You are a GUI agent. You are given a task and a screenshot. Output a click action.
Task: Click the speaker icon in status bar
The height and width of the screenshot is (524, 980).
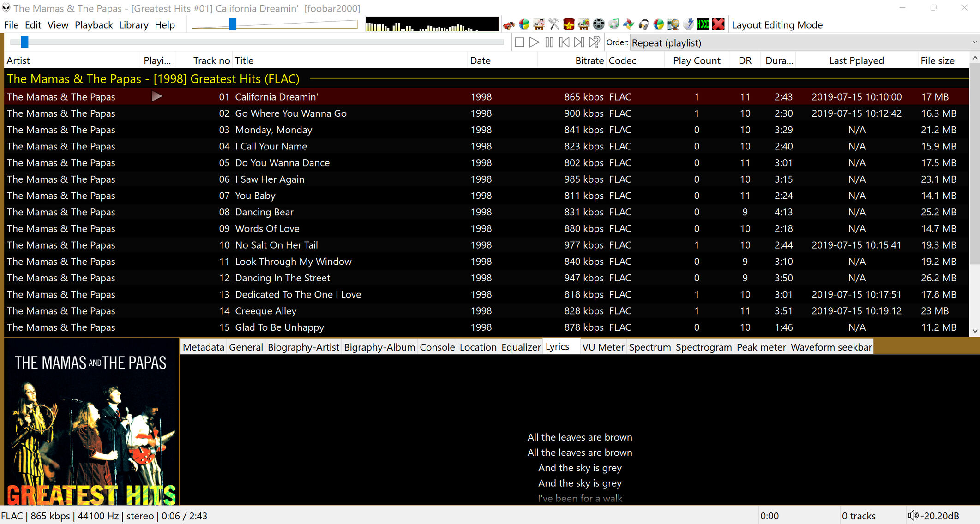pyautogui.click(x=913, y=515)
